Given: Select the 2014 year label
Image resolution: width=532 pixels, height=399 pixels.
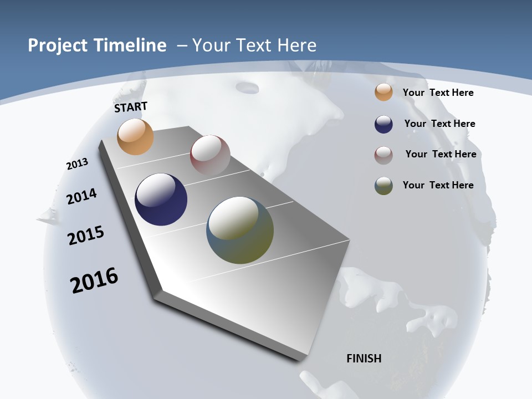Looking at the screenshot, I should coord(81,196).
